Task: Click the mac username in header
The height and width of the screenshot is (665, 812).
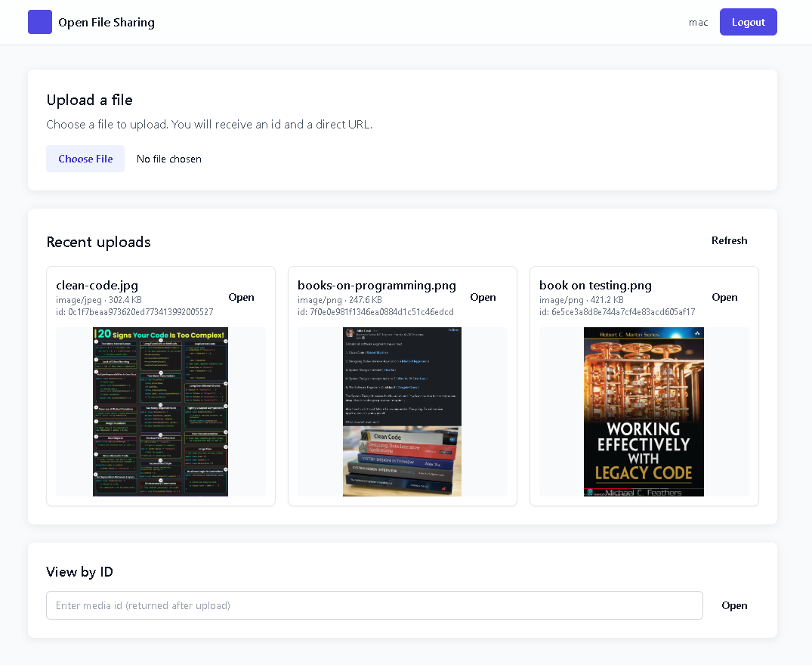Action: tap(698, 22)
